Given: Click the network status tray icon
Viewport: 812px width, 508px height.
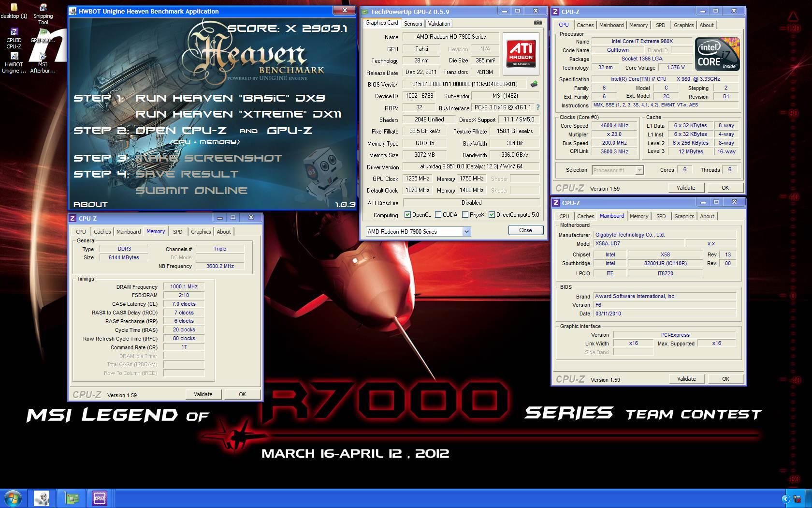Looking at the screenshot, I should [x=796, y=499].
